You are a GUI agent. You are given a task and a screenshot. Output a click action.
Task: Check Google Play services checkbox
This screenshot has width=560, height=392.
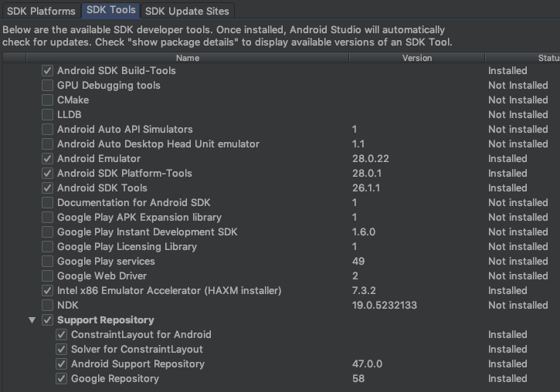[48, 262]
